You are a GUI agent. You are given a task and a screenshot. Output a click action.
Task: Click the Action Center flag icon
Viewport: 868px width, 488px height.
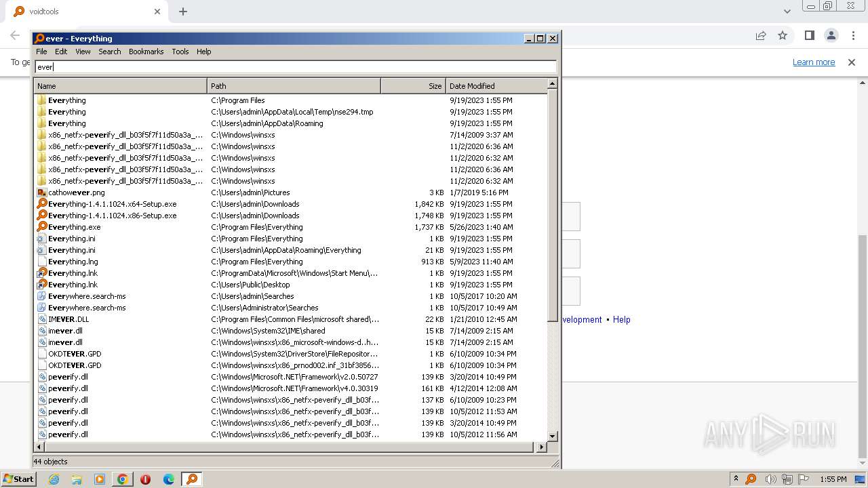pos(804,479)
